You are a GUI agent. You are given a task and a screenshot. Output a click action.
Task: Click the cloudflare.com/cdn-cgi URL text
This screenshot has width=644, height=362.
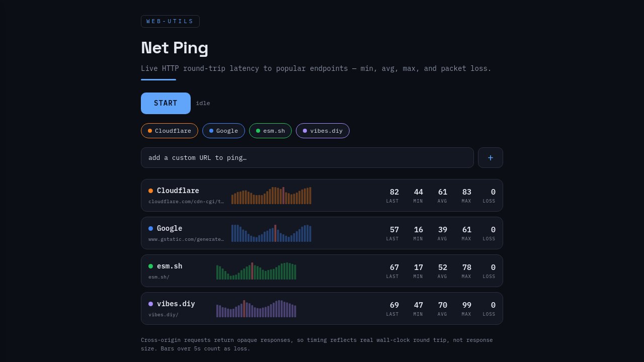(x=186, y=202)
